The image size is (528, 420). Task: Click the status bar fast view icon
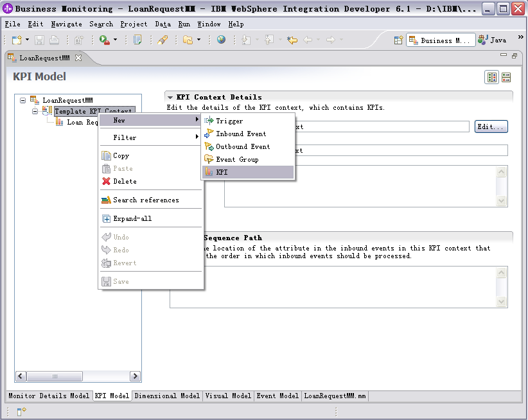[x=21, y=411]
